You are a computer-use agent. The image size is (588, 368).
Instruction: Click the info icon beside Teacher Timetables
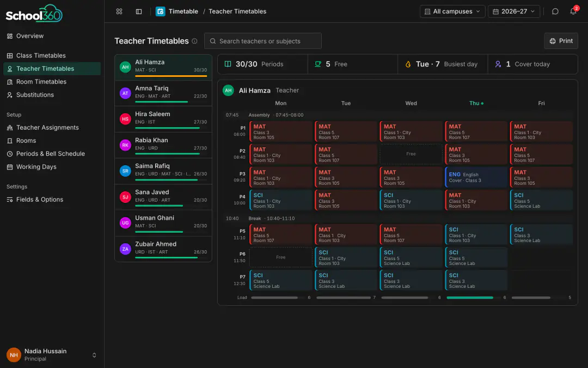pyautogui.click(x=194, y=41)
